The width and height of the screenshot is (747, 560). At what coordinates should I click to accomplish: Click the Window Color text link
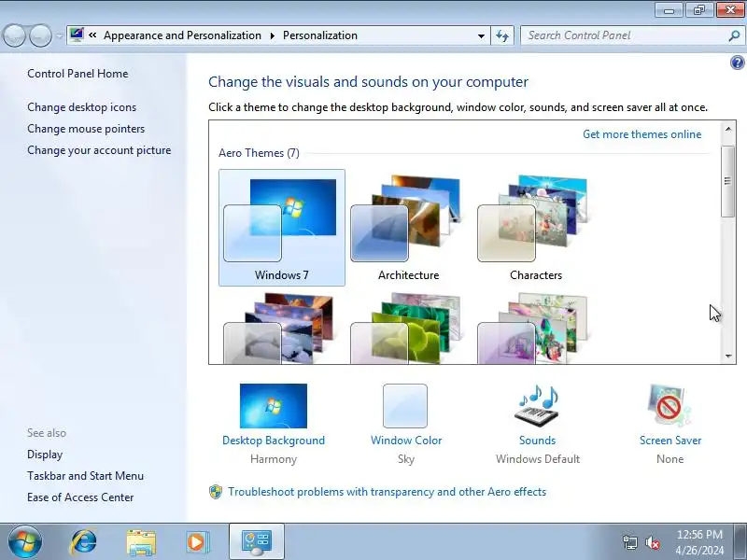(406, 441)
